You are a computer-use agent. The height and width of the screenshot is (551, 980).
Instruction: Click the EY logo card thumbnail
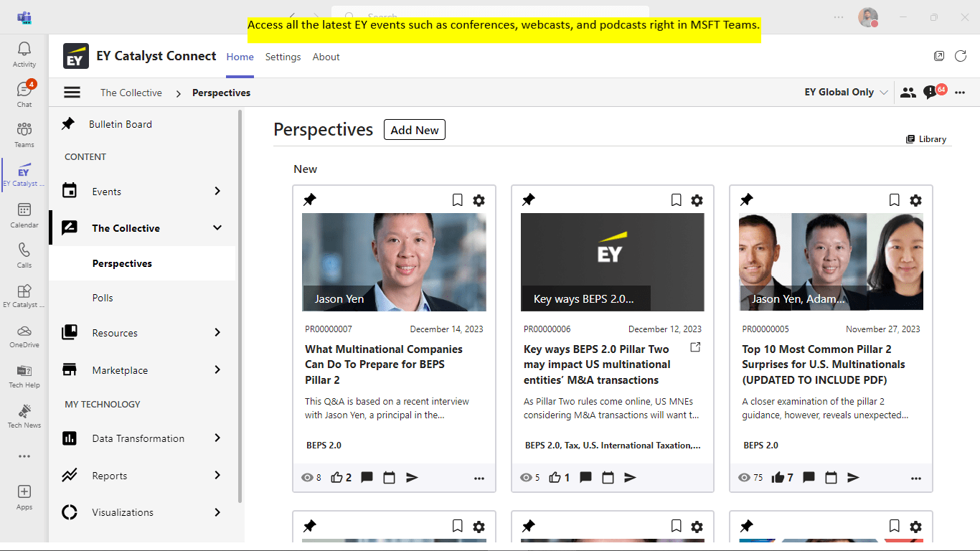tap(613, 262)
